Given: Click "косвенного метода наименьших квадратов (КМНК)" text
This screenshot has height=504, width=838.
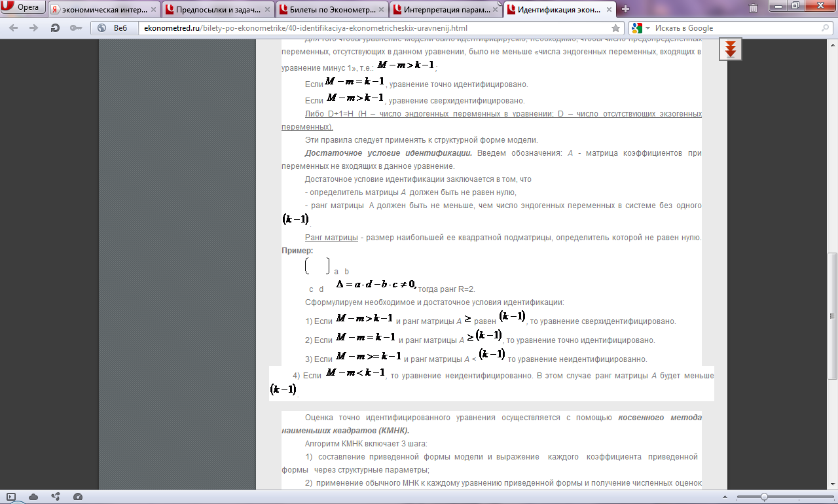Looking at the screenshot, I should 492,423.
